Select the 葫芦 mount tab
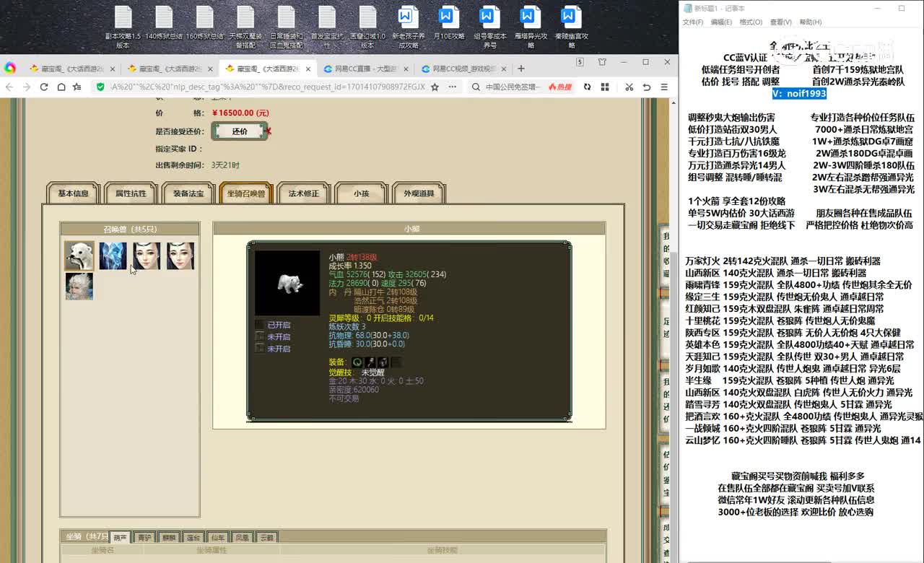Screen dimensions: 924x563 coord(121,538)
